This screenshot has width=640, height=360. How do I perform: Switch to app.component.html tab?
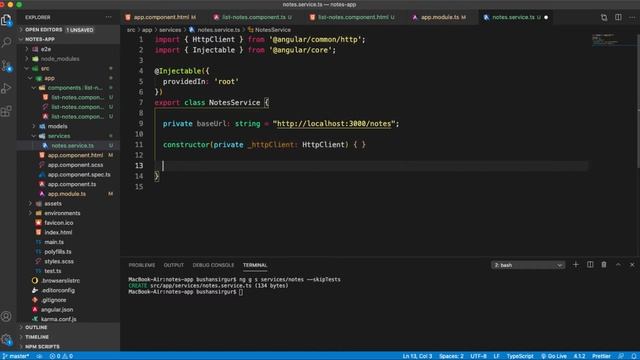[161, 17]
